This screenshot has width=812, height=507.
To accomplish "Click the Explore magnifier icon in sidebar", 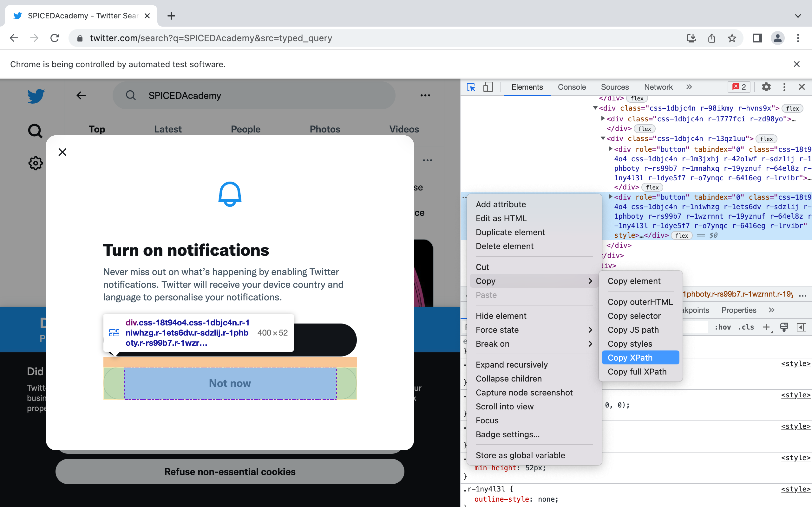I will pyautogui.click(x=35, y=131).
